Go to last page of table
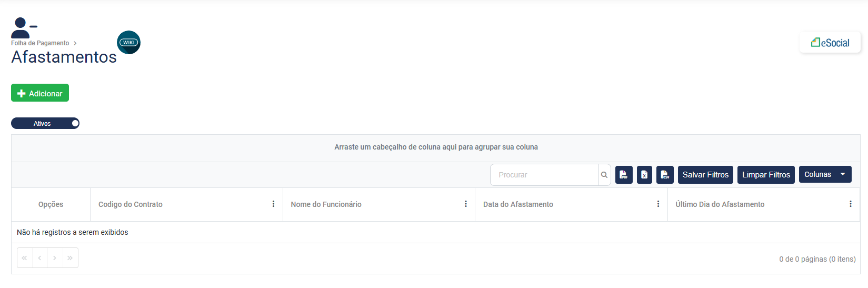The height and width of the screenshot is (288, 868). click(x=70, y=258)
